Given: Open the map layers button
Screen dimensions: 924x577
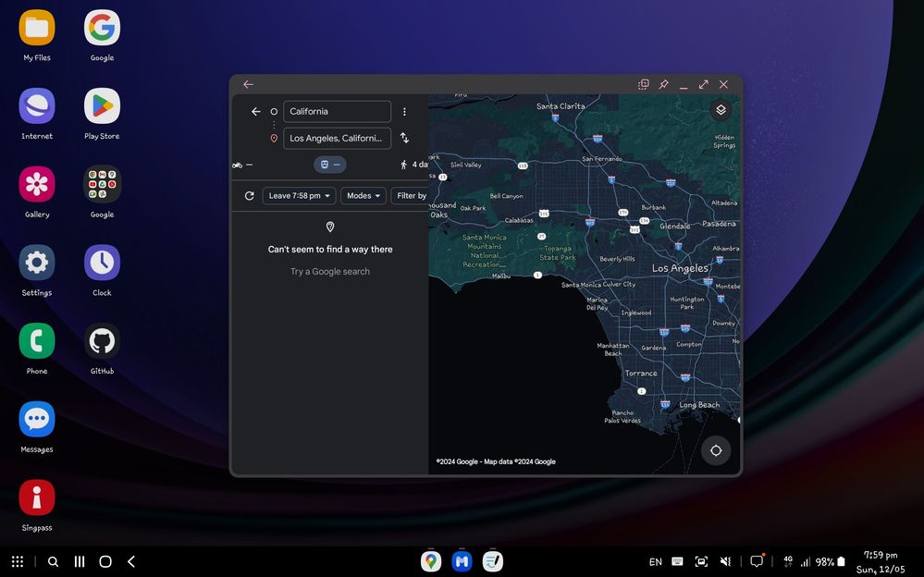Looking at the screenshot, I should point(721,110).
